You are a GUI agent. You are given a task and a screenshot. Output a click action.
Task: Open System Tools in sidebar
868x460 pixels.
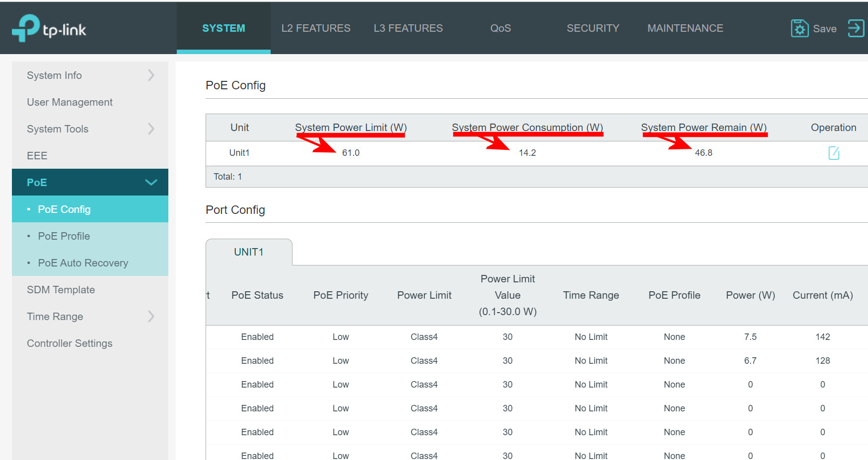tap(90, 129)
